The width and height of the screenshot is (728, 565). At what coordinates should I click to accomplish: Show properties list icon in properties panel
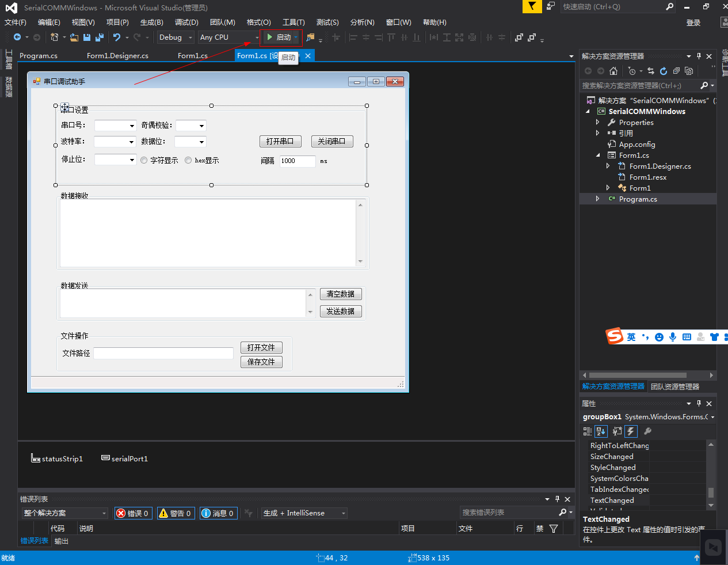tap(617, 431)
